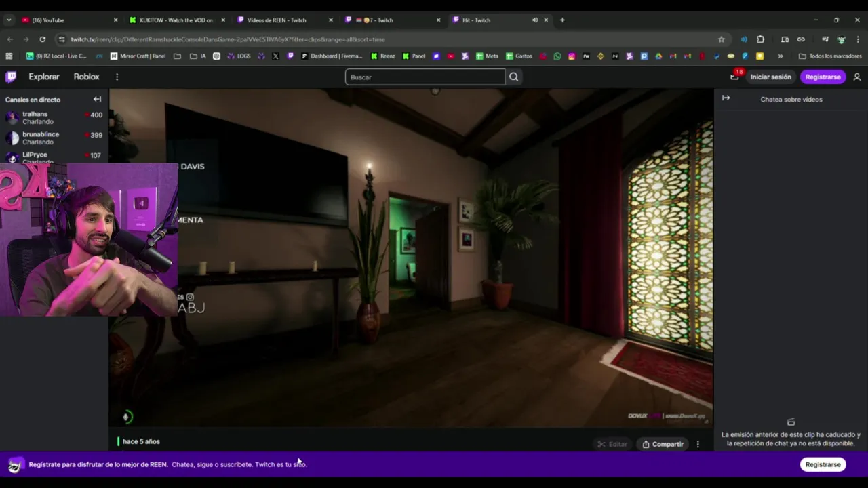Click the Editar clip button
This screenshot has height=488, width=868.
click(612, 444)
